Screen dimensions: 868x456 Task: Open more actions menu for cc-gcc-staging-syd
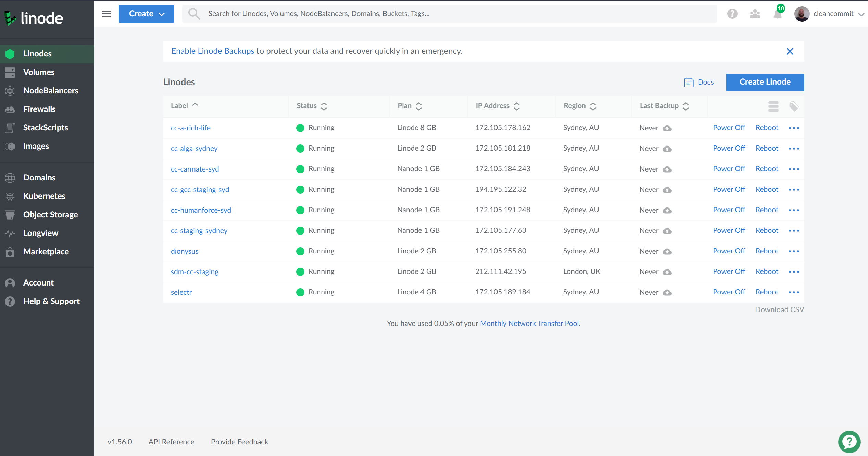click(x=794, y=190)
